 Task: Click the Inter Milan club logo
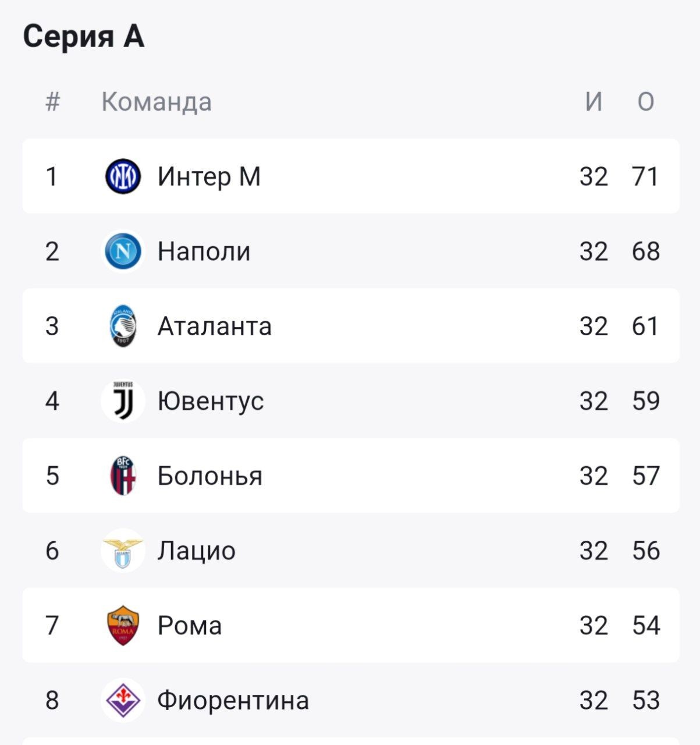tap(123, 176)
